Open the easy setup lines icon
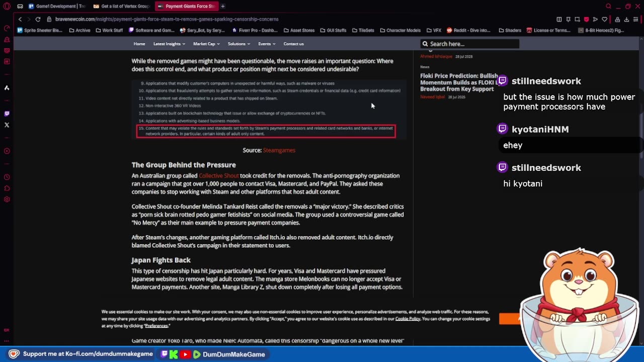The height and width of the screenshot is (362, 644). pos(636,19)
